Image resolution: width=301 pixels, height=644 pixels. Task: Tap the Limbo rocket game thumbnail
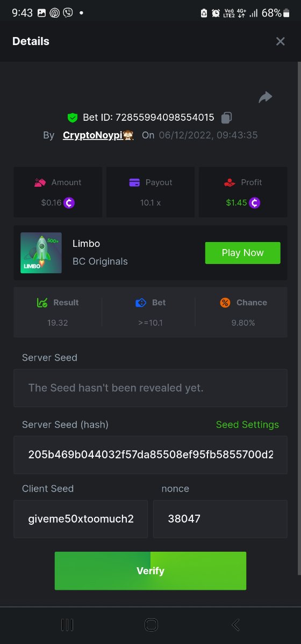tap(41, 253)
